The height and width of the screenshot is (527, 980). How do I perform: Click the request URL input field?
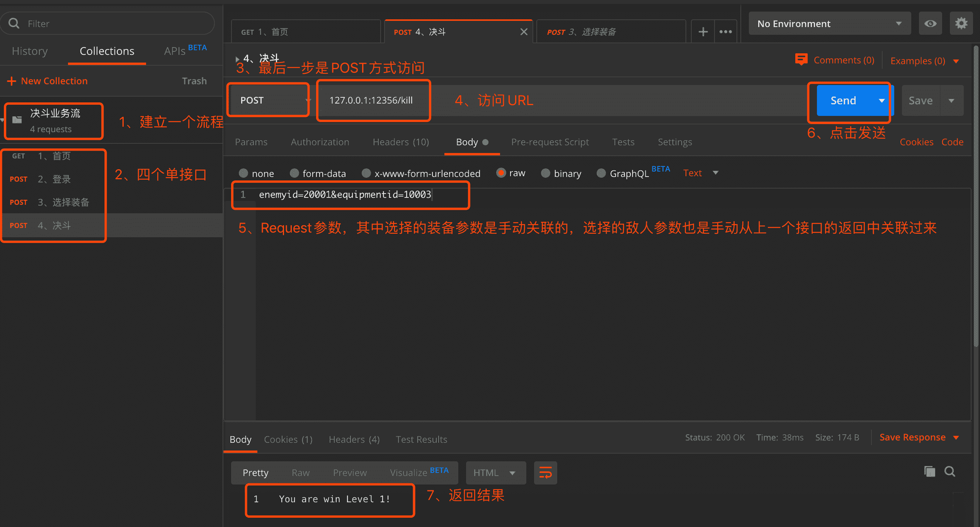(371, 100)
